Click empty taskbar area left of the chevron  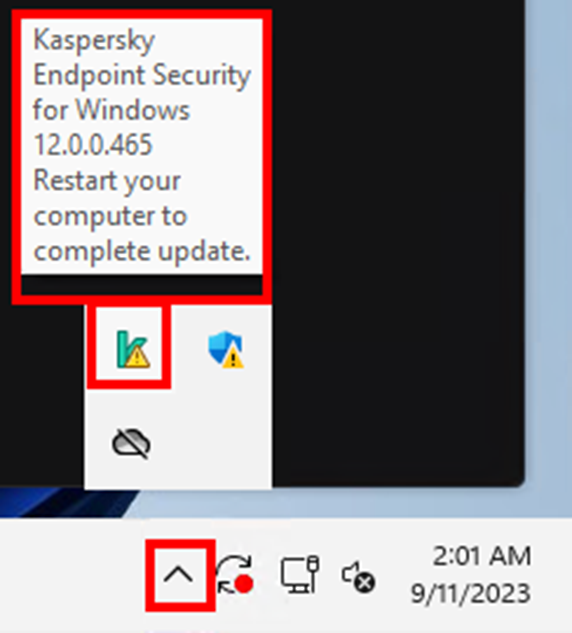[x=73, y=575]
